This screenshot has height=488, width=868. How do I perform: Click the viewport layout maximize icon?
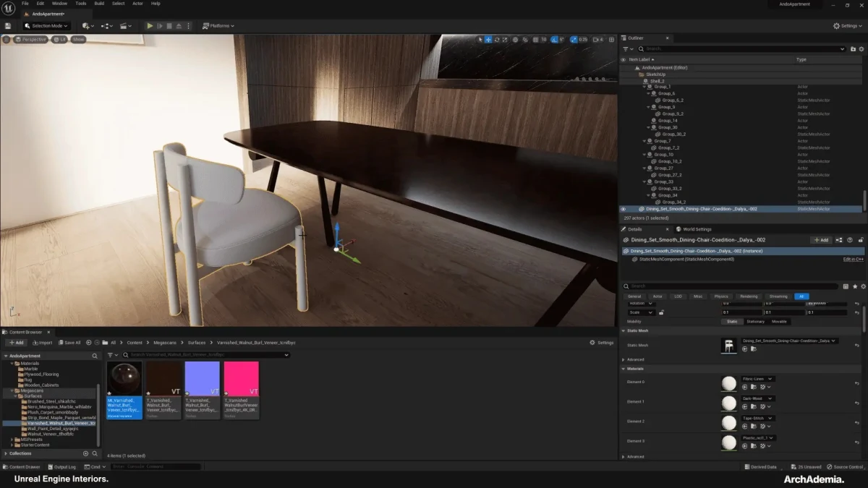tap(612, 40)
